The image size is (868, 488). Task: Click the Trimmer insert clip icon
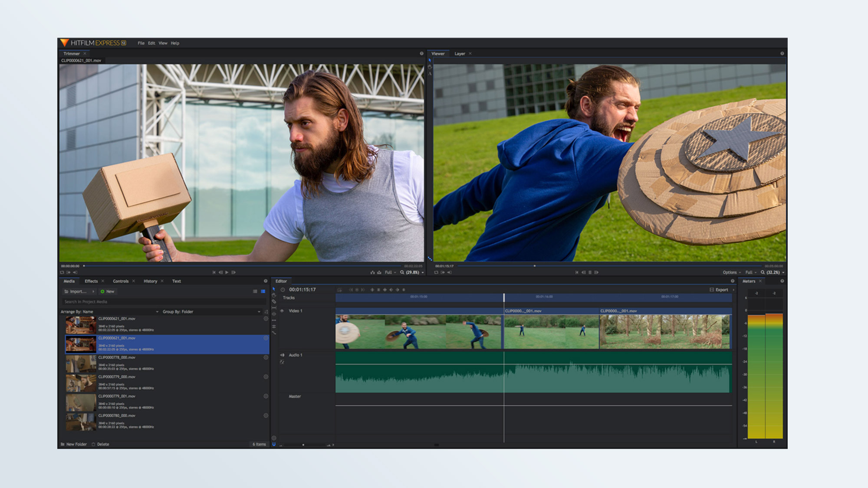(372, 272)
